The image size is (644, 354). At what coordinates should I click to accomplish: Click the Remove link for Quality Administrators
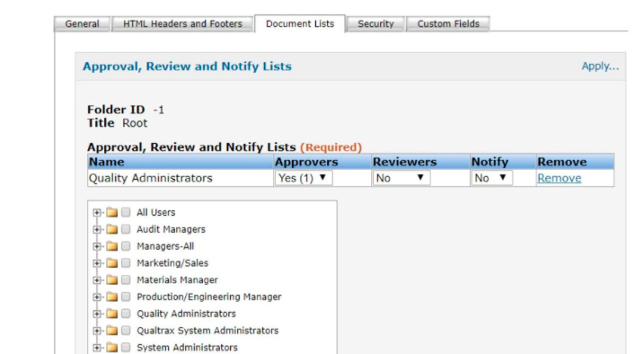click(559, 178)
